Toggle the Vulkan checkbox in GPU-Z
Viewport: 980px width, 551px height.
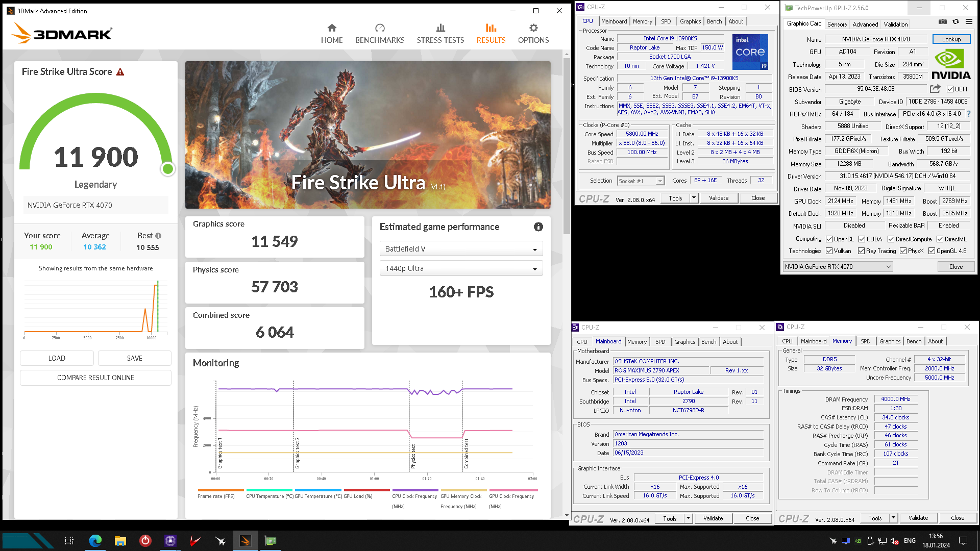[829, 251]
